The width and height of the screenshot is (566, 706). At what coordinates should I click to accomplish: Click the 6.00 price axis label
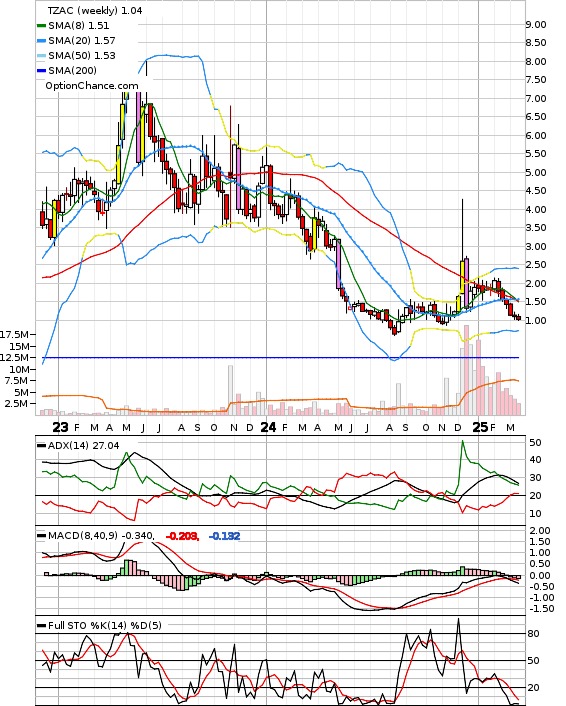click(536, 136)
